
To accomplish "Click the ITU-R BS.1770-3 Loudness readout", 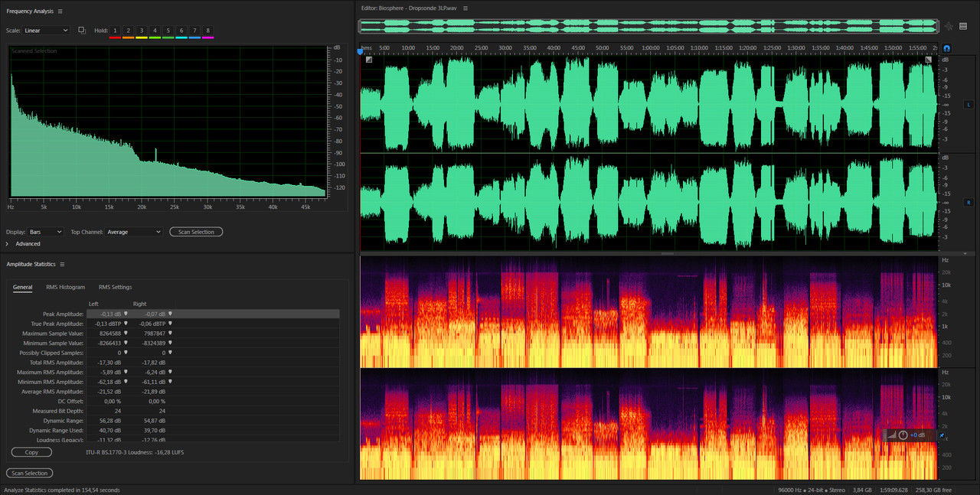I will click(x=136, y=452).
